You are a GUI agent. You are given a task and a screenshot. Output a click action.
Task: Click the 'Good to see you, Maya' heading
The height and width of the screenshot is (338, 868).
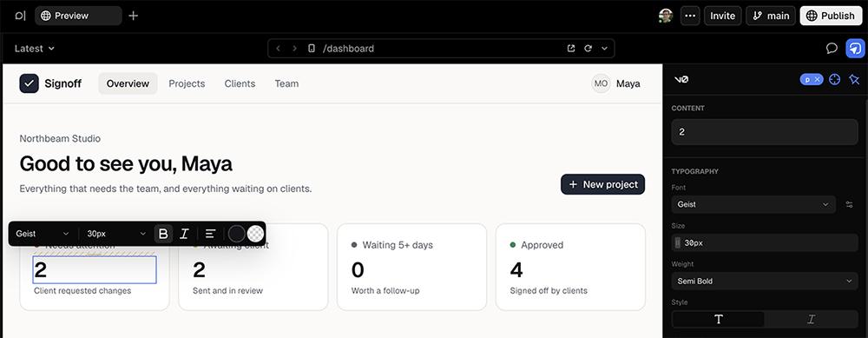coord(126,163)
